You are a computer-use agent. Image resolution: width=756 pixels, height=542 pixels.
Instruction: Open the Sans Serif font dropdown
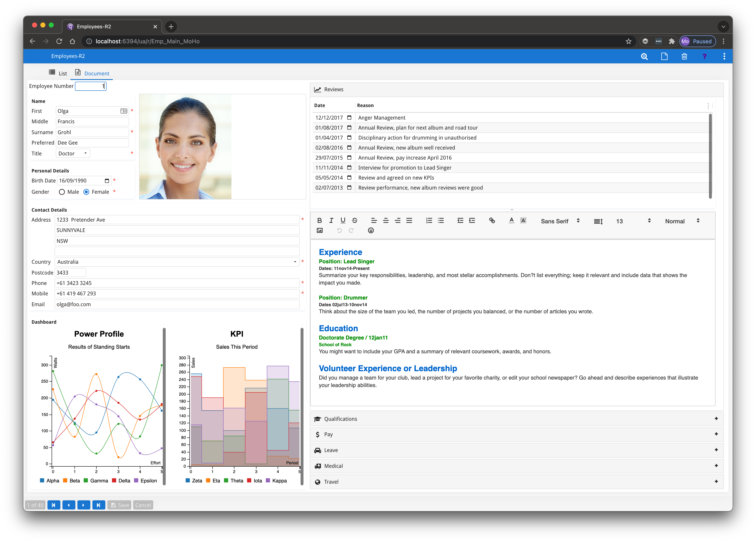(x=560, y=220)
